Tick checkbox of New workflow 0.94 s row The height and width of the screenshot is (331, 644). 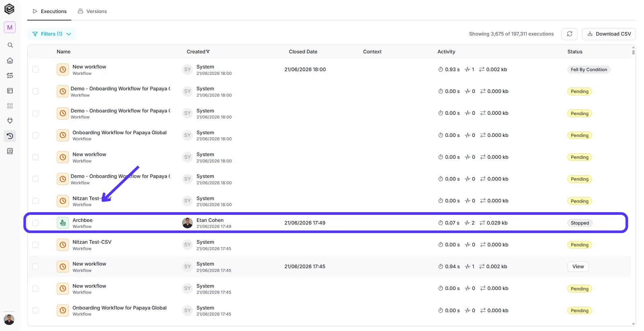pyautogui.click(x=35, y=267)
